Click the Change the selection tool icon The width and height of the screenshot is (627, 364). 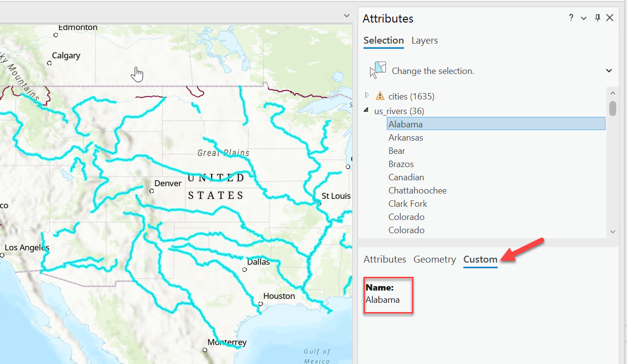(x=378, y=70)
